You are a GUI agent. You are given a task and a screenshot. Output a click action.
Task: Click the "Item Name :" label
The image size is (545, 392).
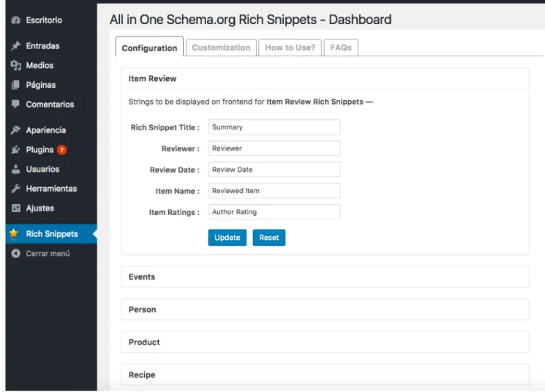point(177,191)
